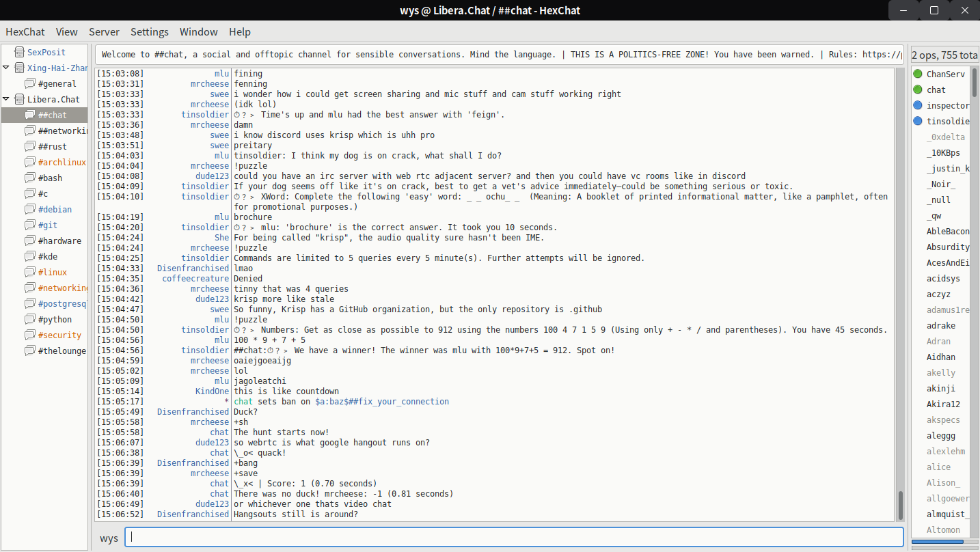Select user AbleBacon in the user list
The width and height of the screenshot is (980, 552).
pos(948,232)
